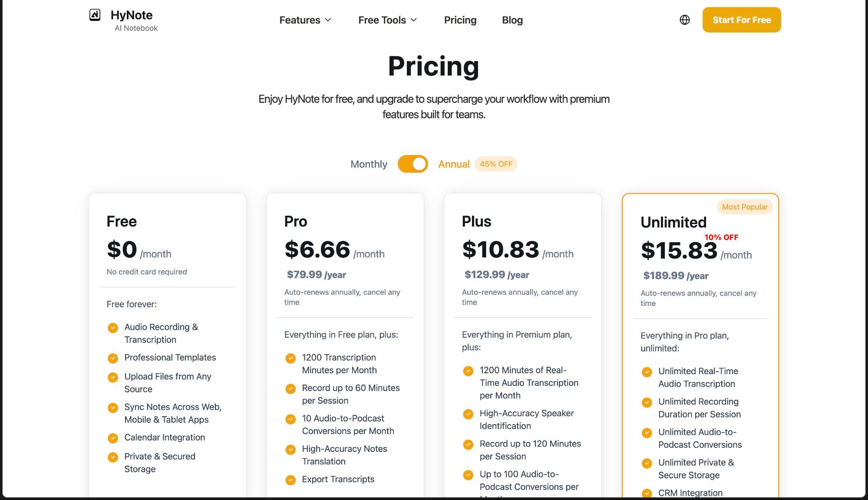The width and height of the screenshot is (868, 500).
Task: Click checkmark beside High-Accuracy Notes Translation
Action: tap(290, 449)
